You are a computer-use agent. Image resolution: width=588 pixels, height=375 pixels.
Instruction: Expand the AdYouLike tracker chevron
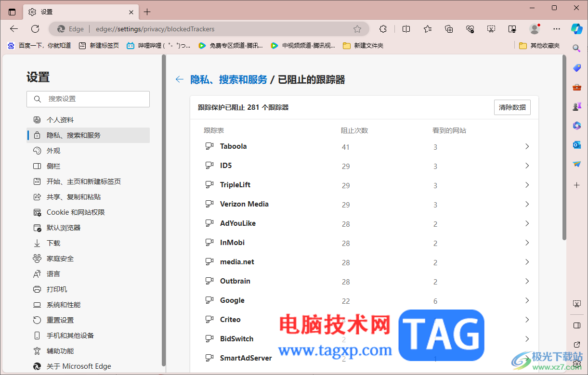click(527, 223)
